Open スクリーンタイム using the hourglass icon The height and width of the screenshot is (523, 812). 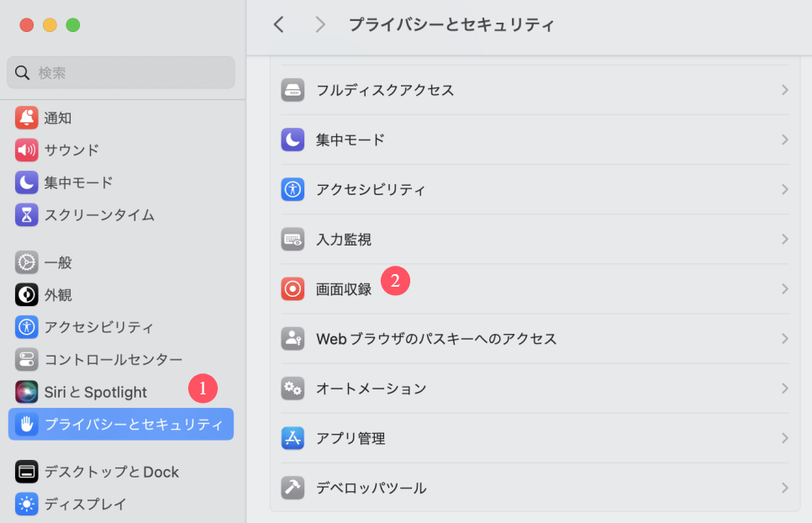pyautogui.click(x=24, y=215)
